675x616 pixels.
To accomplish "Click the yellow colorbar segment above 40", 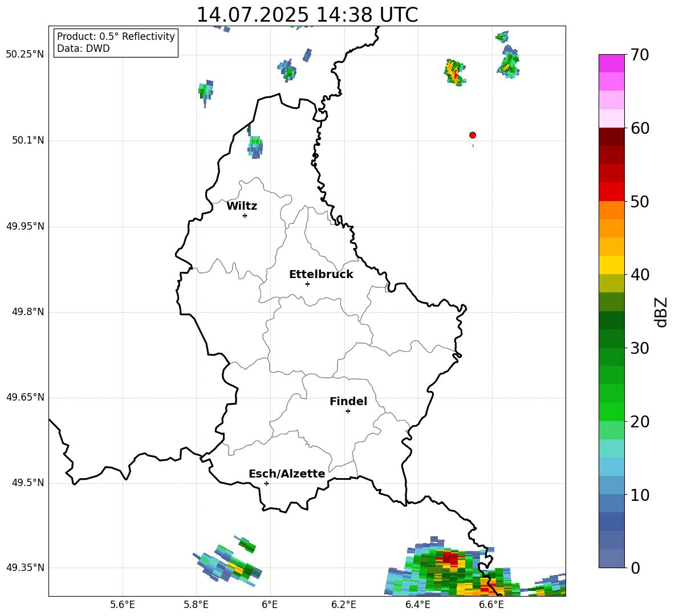I will point(612,265).
